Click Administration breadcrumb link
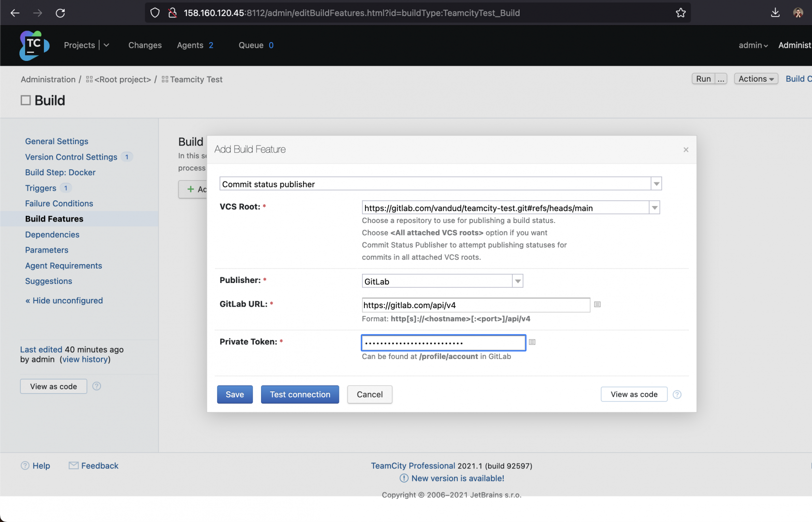This screenshot has width=812, height=522. click(x=48, y=79)
